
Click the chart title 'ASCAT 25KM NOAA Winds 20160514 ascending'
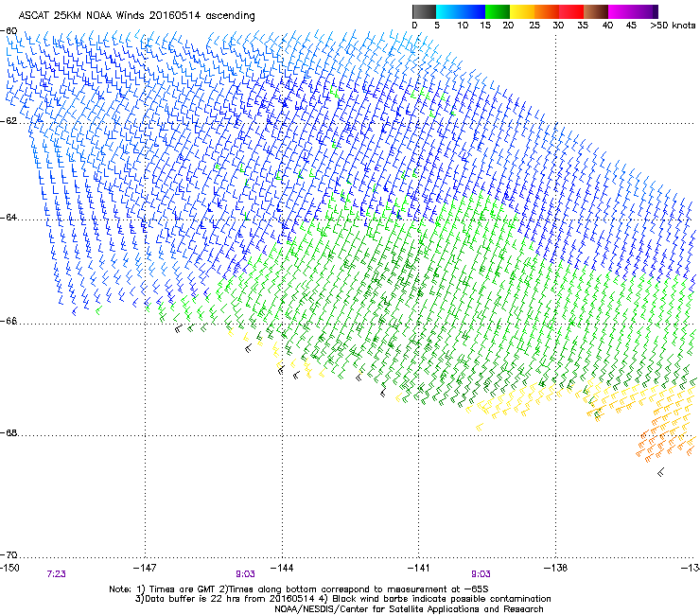[136, 16]
